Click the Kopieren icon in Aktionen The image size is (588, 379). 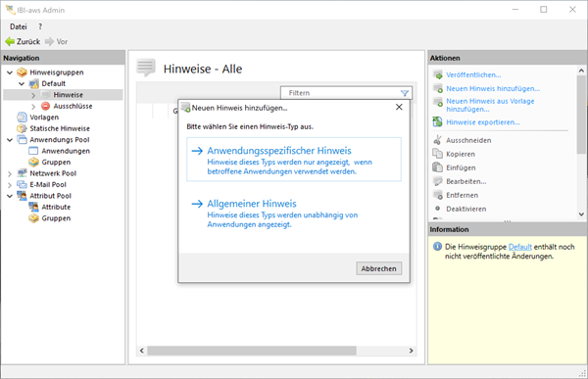438,154
